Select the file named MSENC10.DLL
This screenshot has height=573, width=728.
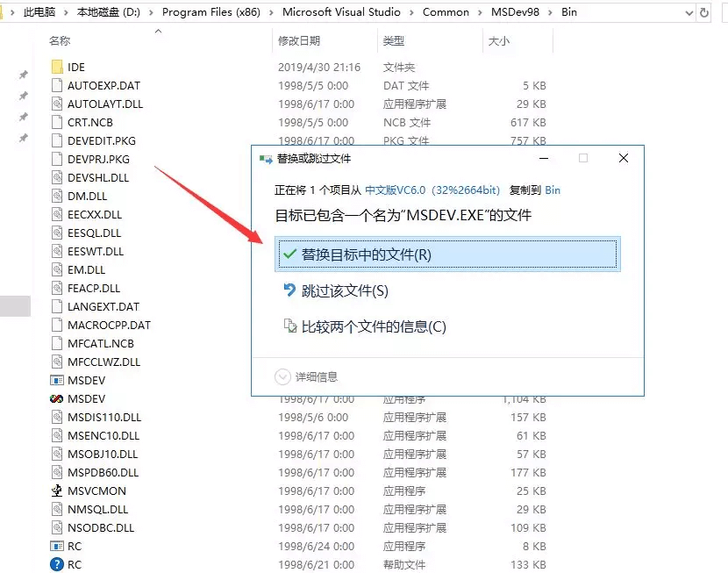pos(103,435)
